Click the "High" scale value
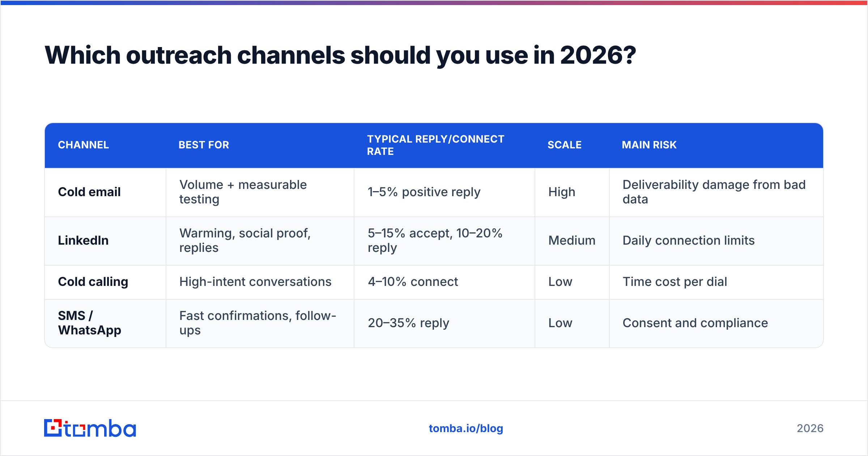Viewport: 868px width, 456px height. tap(562, 192)
